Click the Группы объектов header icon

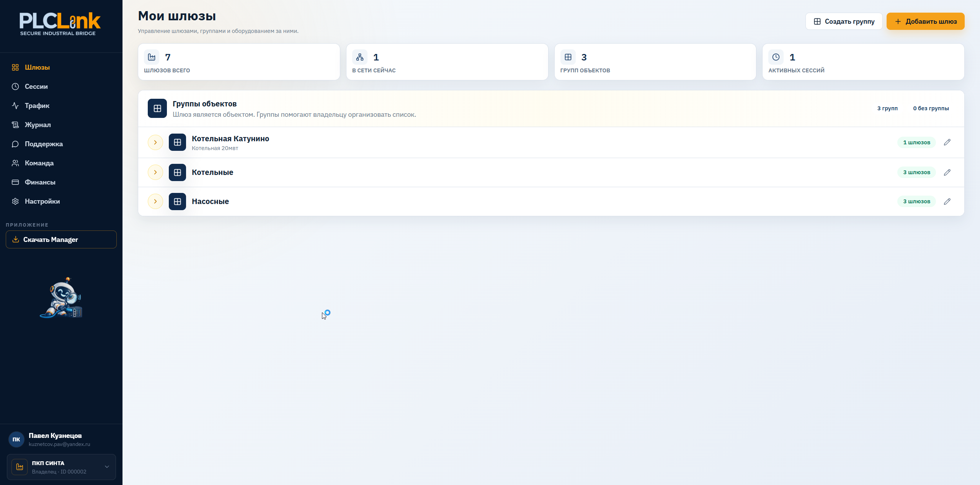tap(157, 108)
